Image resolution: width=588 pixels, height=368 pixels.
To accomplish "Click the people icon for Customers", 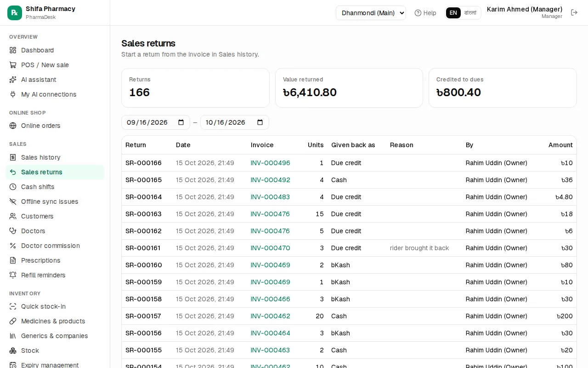I will [13, 216].
